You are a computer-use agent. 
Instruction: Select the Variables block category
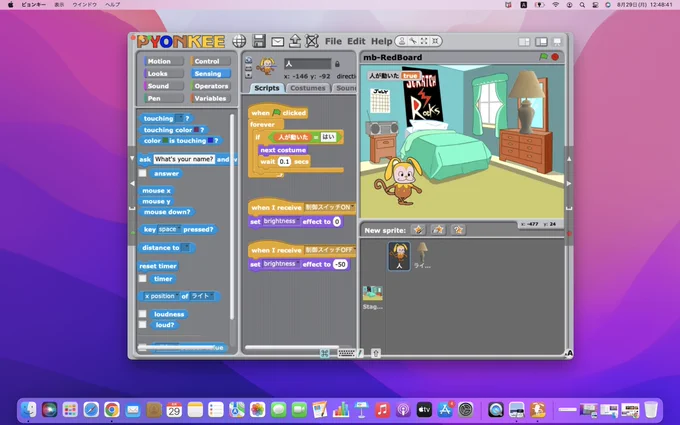pos(210,98)
